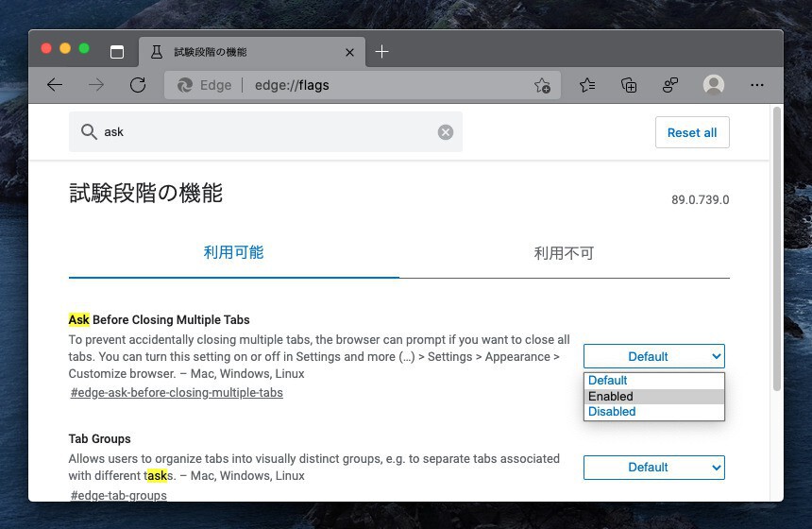Click the search magnifier icon

(89, 132)
